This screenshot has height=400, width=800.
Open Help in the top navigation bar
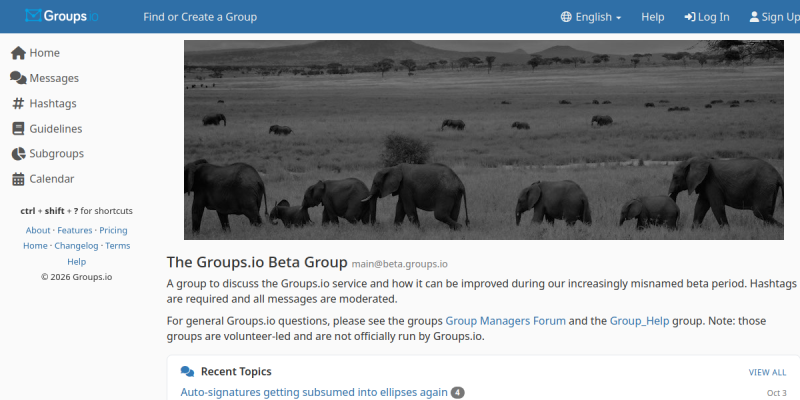click(x=653, y=17)
